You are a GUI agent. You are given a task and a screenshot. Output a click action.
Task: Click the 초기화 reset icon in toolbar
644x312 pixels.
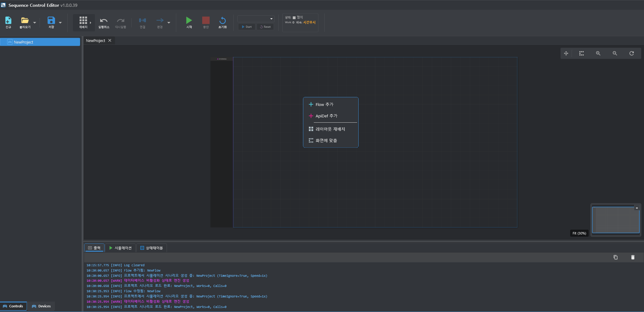pos(222,21)
